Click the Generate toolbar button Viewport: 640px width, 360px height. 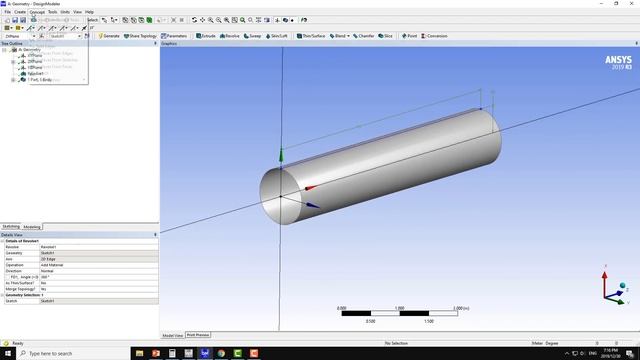[109, 36]
